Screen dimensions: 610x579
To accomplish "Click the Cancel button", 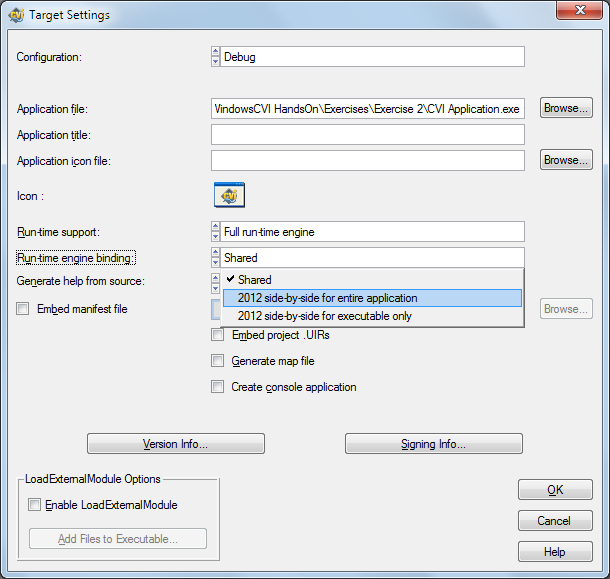I will click(555, 521).
